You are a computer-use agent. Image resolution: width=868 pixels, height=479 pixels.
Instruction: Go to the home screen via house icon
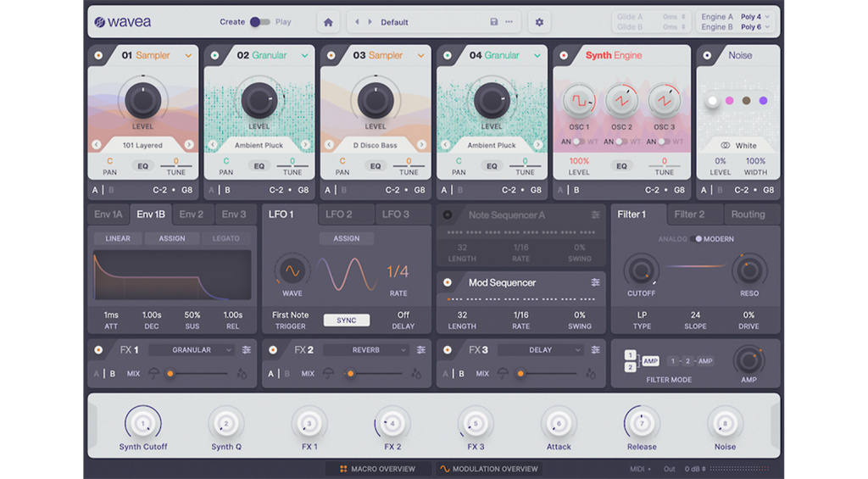(328, 22)
